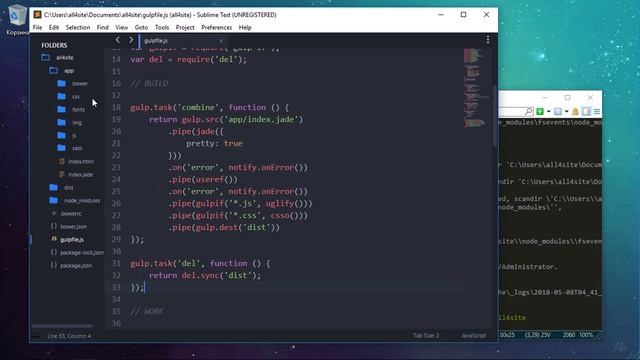Click the back navigation arrow beside tabs

[x=118, y=40]
